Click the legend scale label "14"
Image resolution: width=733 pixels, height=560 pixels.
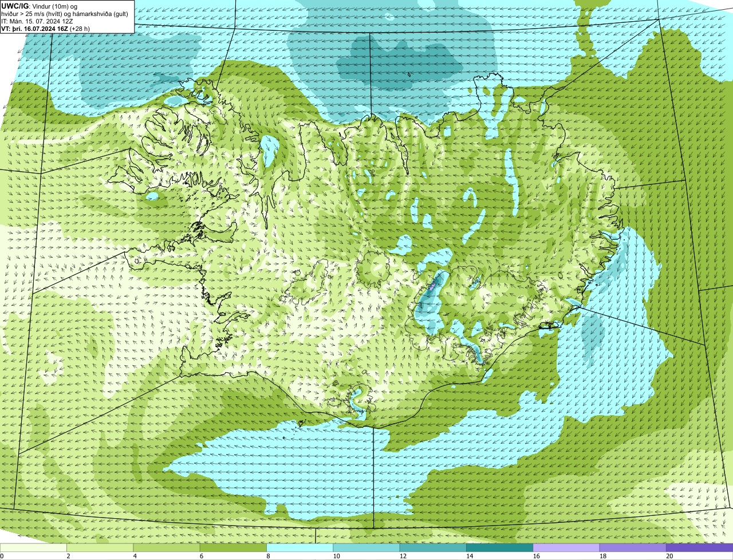click(x=469, y=556)
